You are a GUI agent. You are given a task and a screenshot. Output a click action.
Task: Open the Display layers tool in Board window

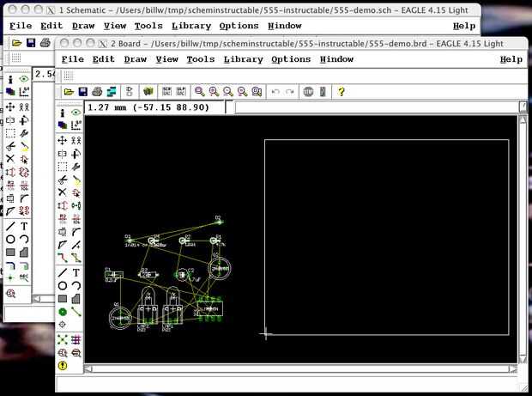(x=63, y=125)
